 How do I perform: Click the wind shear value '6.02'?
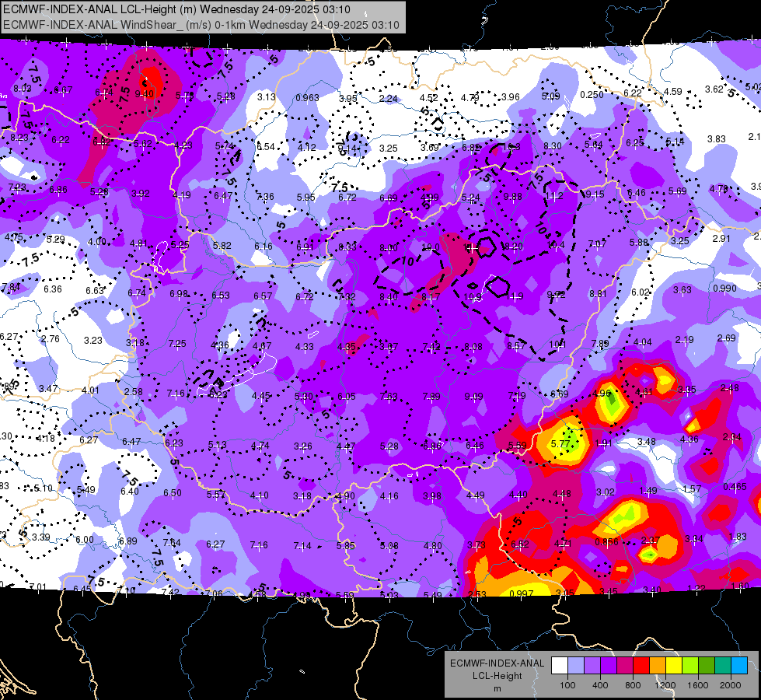[x=641, y=292]
